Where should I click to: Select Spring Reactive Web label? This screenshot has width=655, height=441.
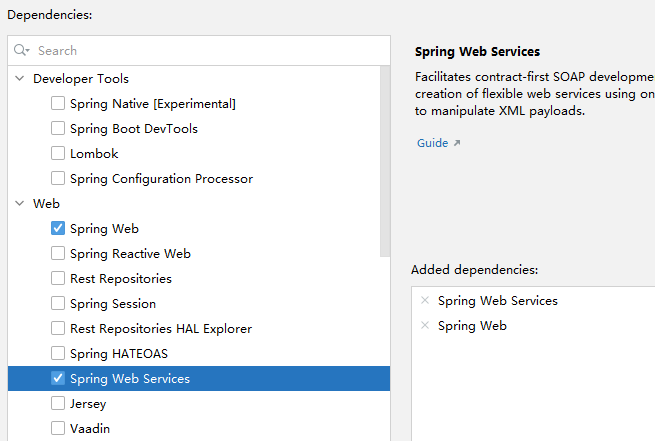tap(130, 254)
